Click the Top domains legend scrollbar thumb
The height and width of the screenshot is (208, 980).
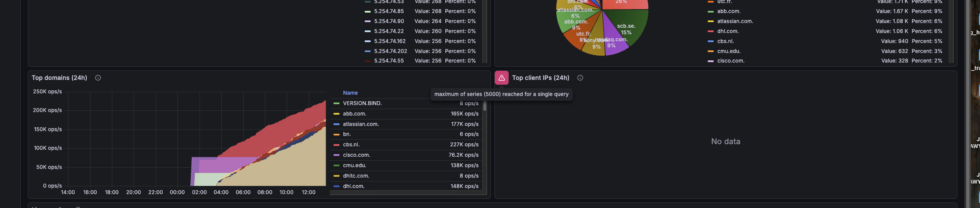[485, 106]
